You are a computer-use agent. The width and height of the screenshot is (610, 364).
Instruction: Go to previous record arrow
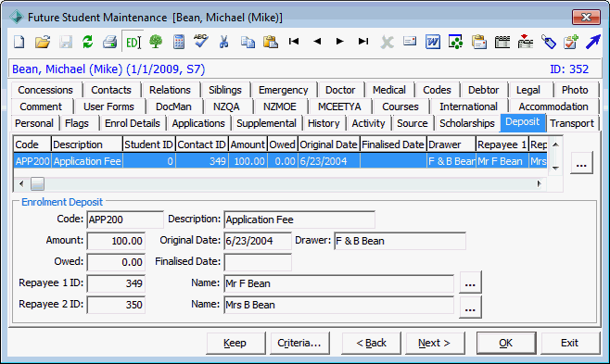click(x=317, y=41)
